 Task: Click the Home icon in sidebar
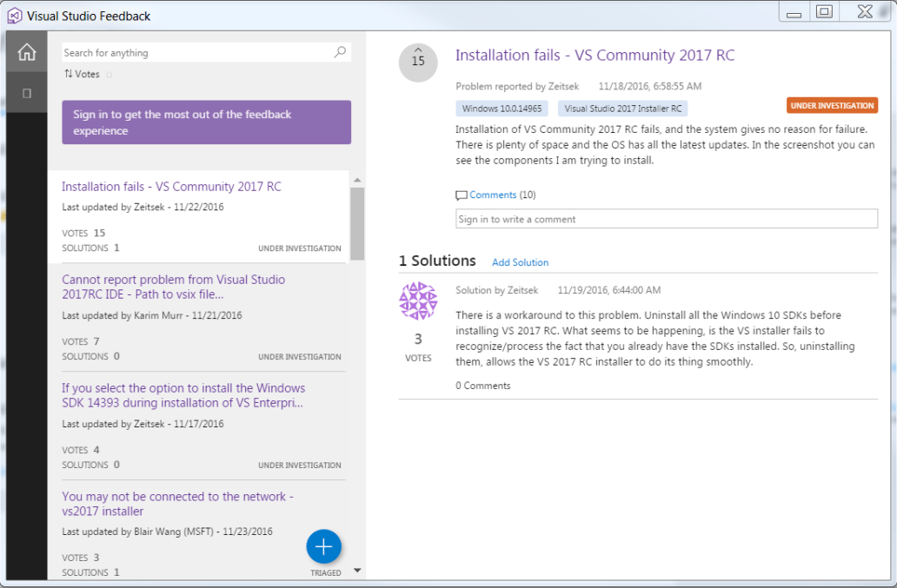click(x=27, y=53)
